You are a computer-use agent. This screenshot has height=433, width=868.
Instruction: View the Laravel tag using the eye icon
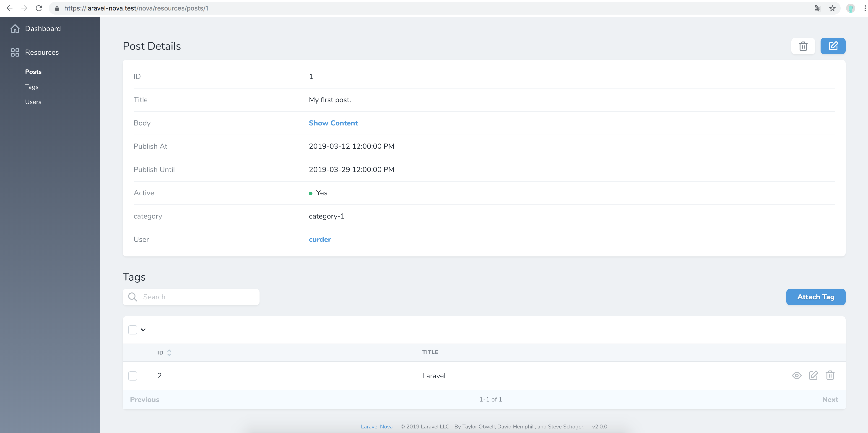tap(797, 375)
